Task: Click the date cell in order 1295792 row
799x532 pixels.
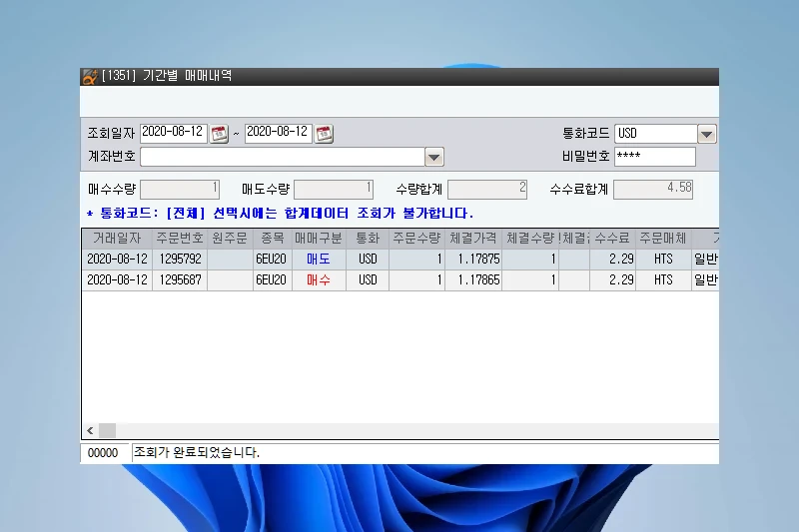Action: 117,260
